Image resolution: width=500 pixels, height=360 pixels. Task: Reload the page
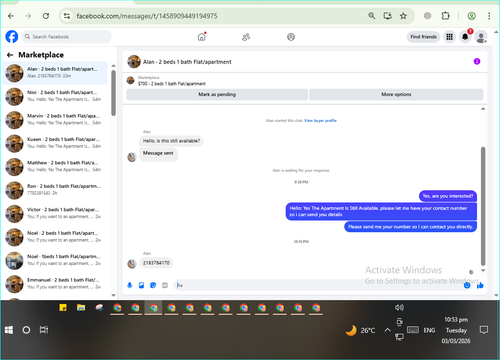(46, 16)
